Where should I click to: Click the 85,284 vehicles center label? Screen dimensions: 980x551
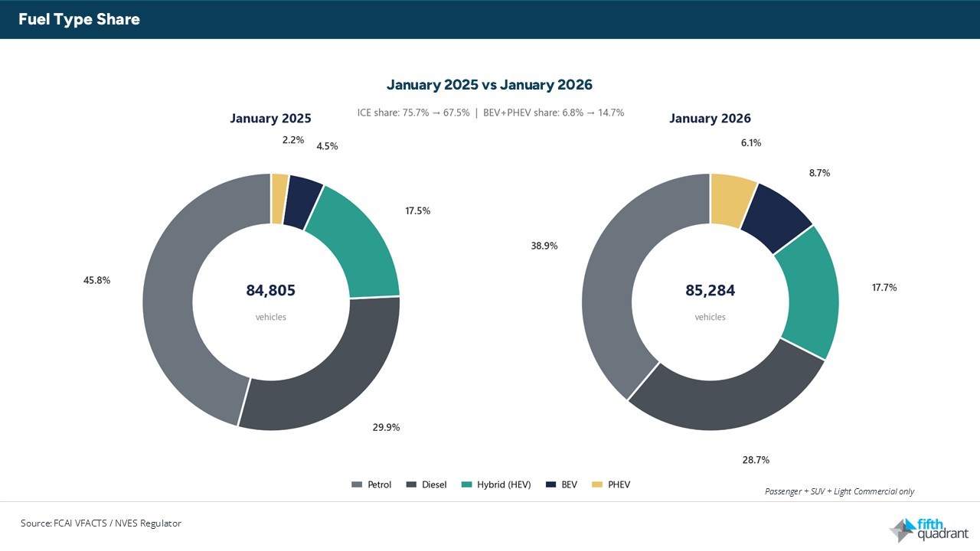point(710,291)
